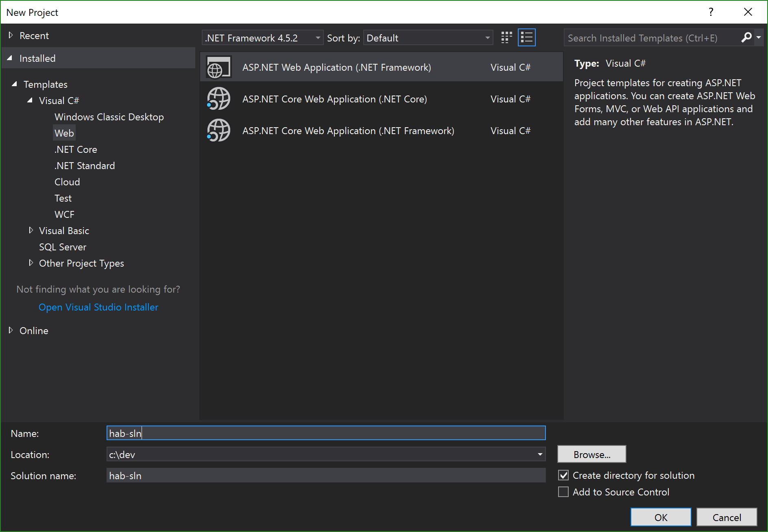Expand the Other Project Types node
The width and height of the screenshot is (768, 532).
point(31,263)
